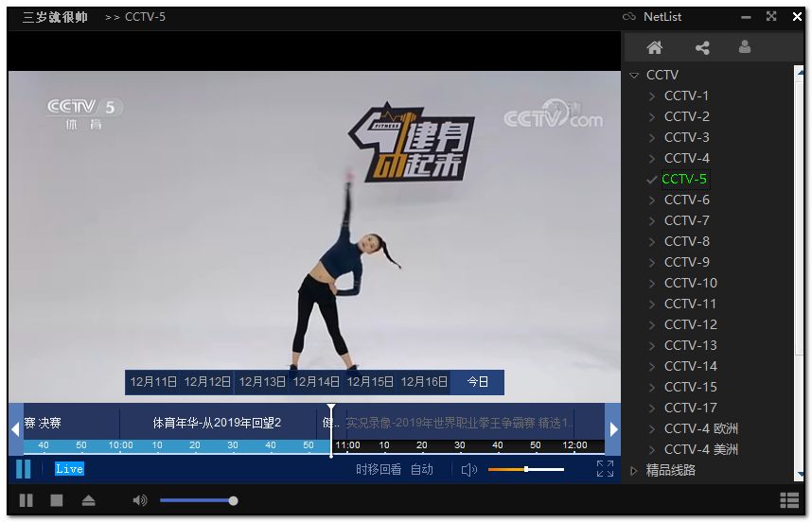Enter fullscreen with the expand arrows icon
The height and width of the screenshot is (522, 812).
tap(605, 469)
